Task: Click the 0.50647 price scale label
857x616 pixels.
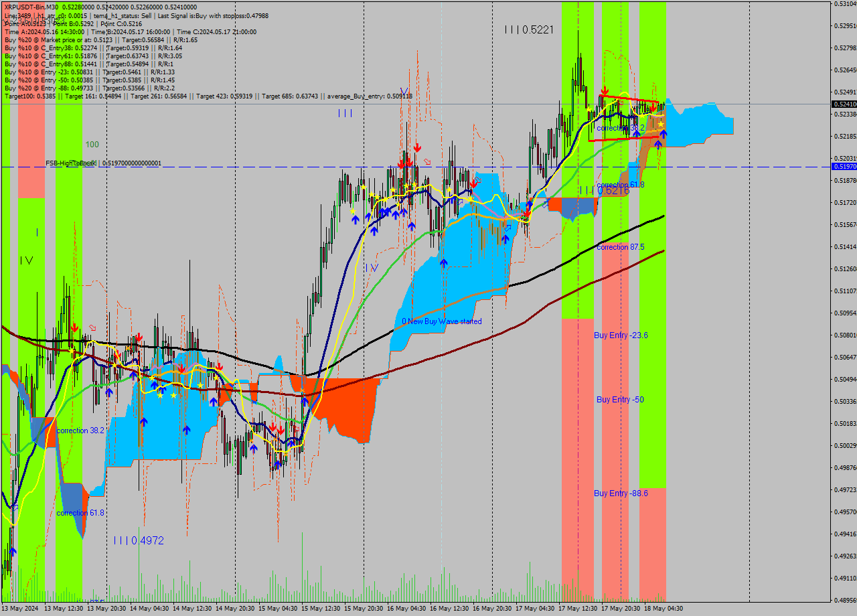Action: click(845, 357)
